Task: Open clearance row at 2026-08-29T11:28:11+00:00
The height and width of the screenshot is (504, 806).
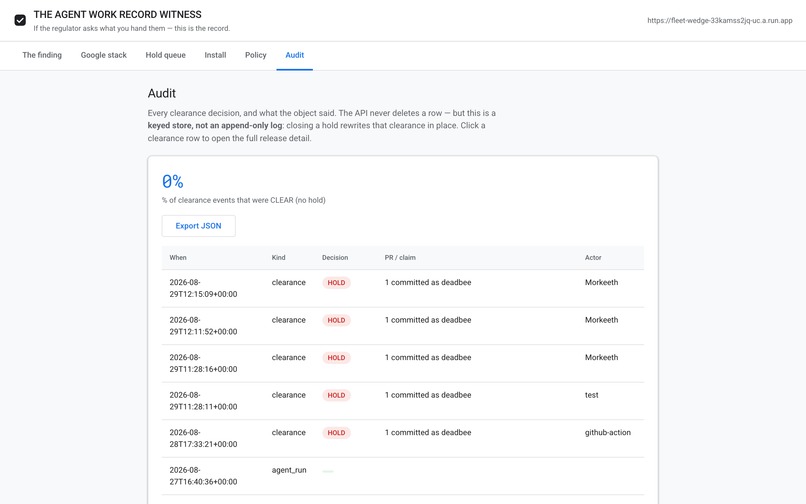Action: coord(402,401)
